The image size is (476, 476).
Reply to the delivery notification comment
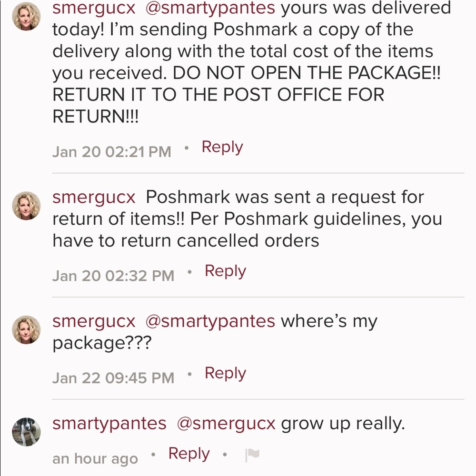222,147
